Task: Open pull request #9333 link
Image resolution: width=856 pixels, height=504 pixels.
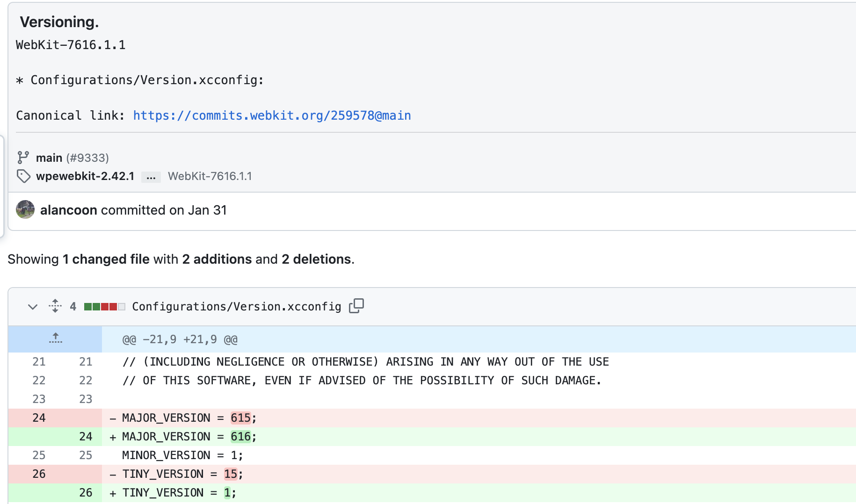Action: (x=87, y=158)
